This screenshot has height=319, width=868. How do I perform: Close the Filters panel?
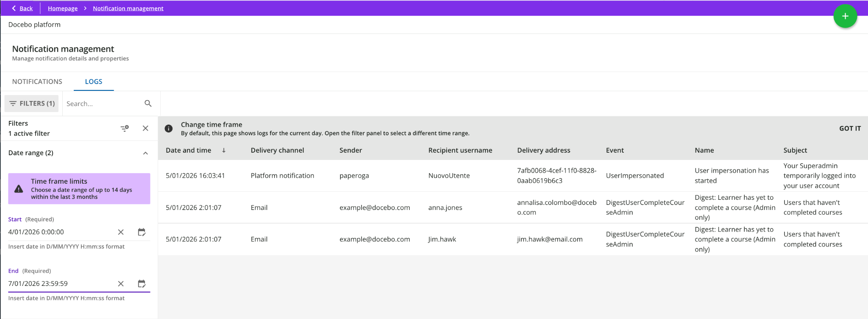[x=145, y=128]
